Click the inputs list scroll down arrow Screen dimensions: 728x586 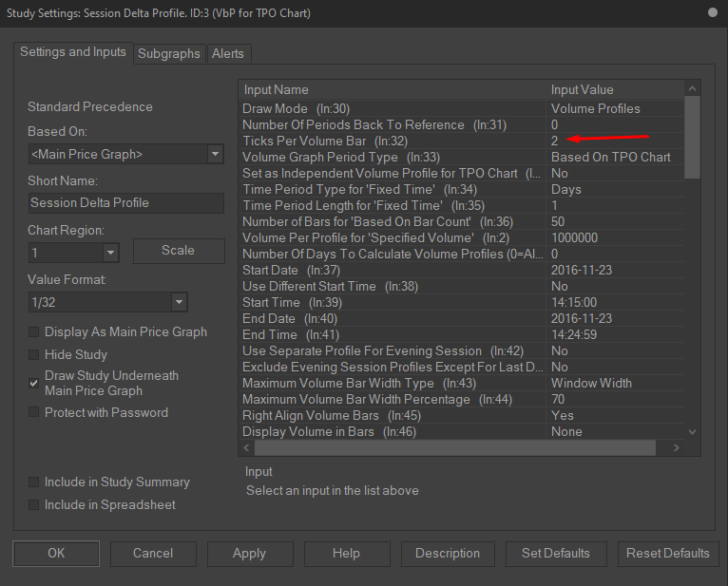pos(692,432)
